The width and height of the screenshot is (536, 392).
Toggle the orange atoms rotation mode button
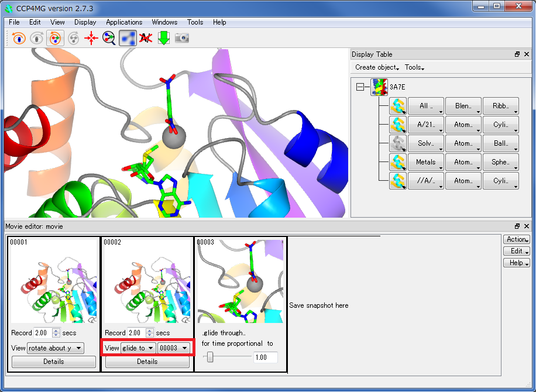click(55, 38)
